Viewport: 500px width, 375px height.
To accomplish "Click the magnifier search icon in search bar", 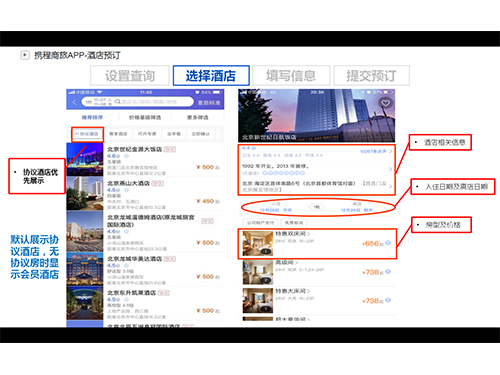I will 118,102.
